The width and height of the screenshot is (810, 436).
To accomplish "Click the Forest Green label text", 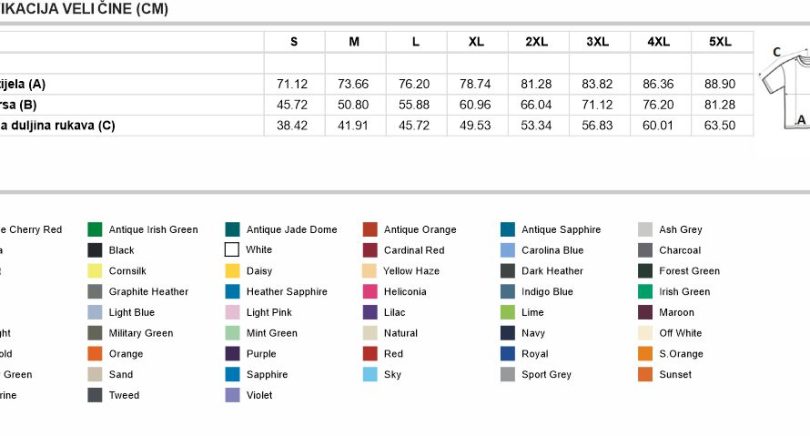I will click(689, 271).
